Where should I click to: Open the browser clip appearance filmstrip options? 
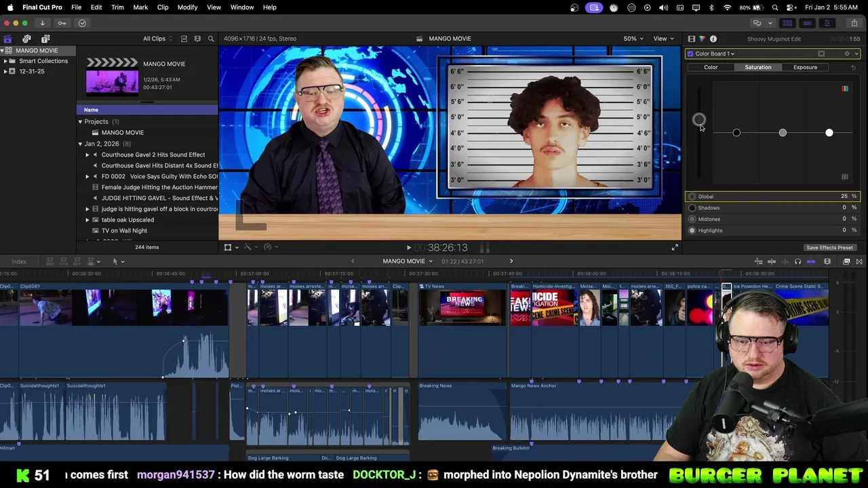point(197,39)
